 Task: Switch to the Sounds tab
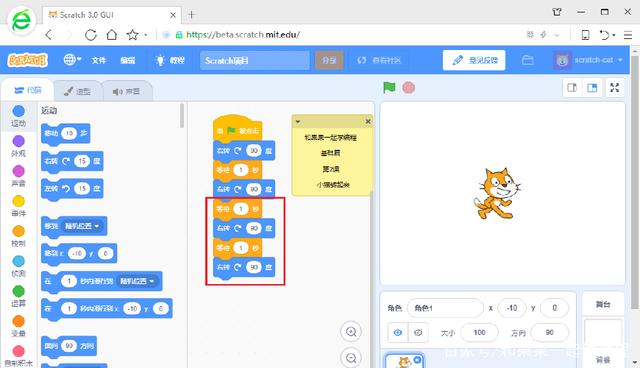click(127, 91)
